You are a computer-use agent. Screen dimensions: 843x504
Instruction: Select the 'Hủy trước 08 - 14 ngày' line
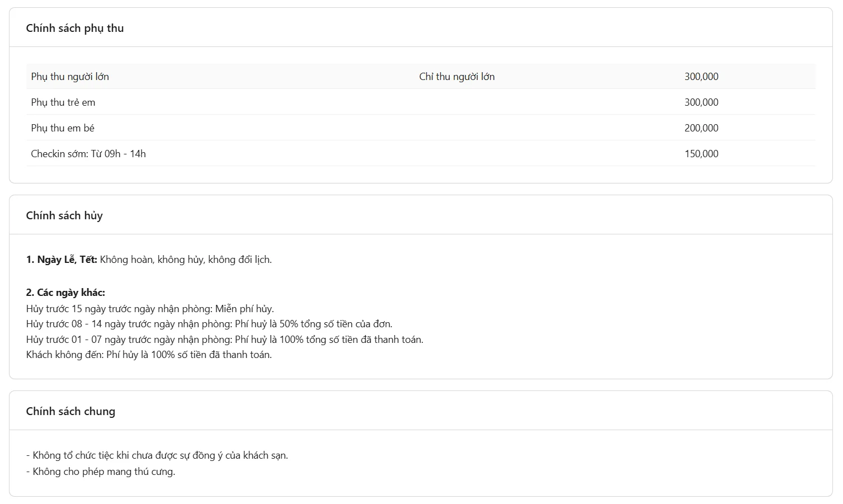click(x=209, y=324)
